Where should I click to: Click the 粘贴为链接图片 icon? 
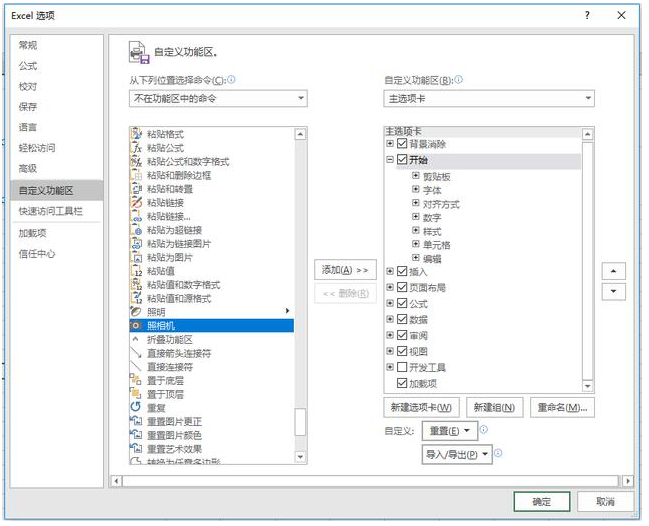(x=136, y=243)
